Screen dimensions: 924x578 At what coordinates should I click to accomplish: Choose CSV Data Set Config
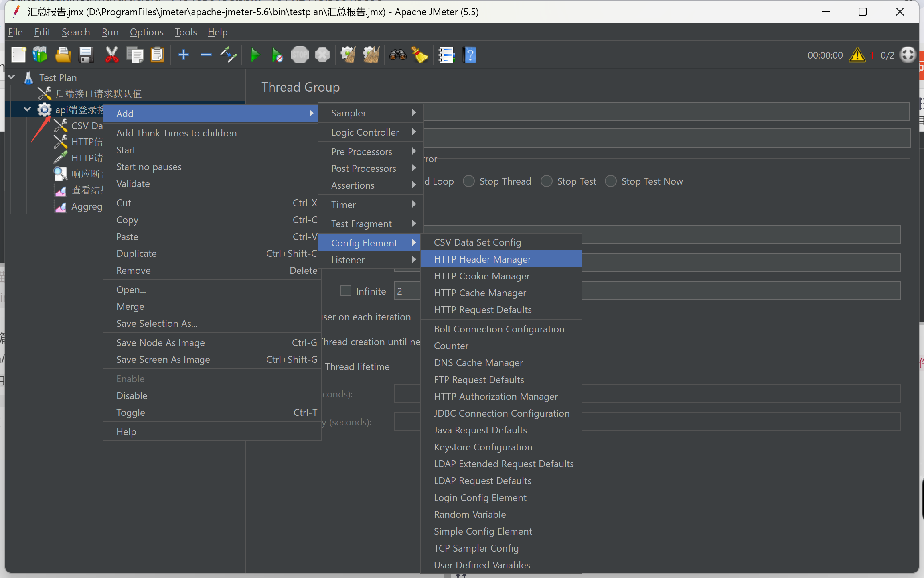(x=501, y=242)
